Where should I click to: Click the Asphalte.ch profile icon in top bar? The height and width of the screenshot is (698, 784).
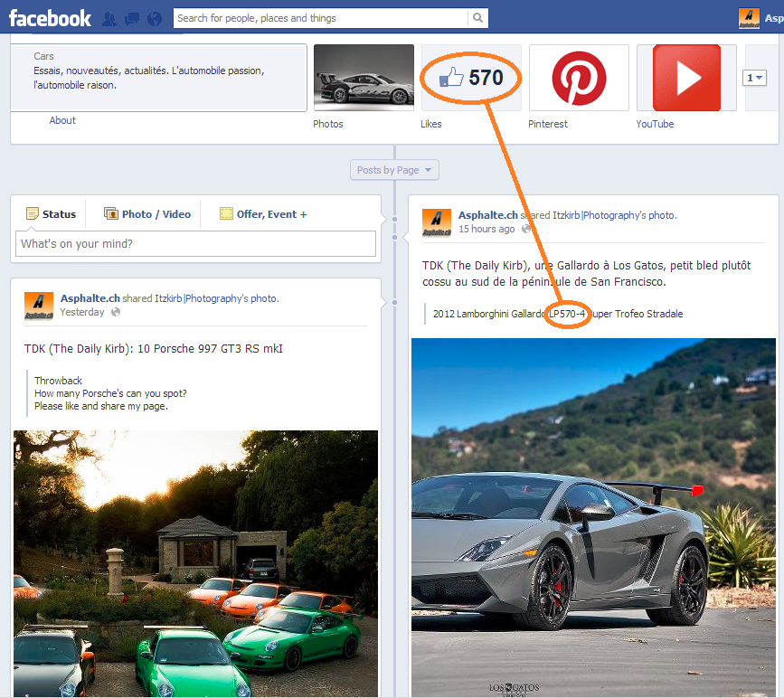[x=749, y=18]
